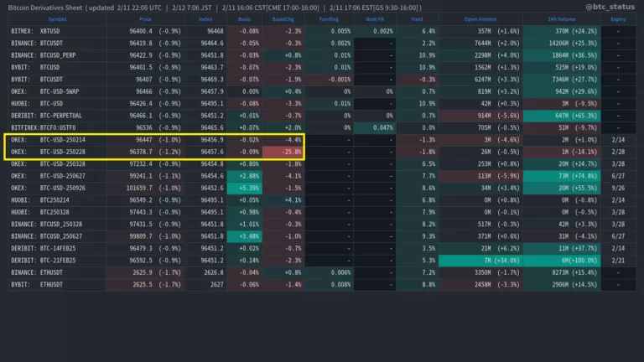
Task: Click the 6M(+100.0%) volume cell
Action: (x=562, y=261)
